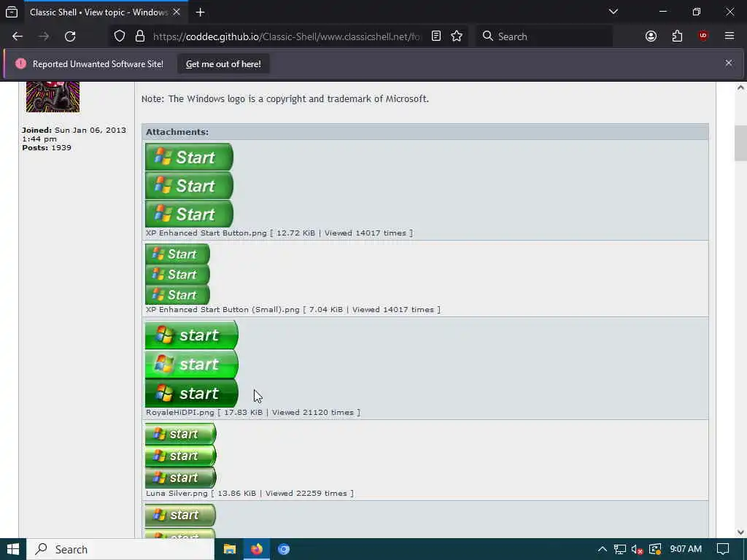Switch to Firefox on the taskbar
Image resolution: width=747 pixels, height=560 pixels.
tap(256, 549)
